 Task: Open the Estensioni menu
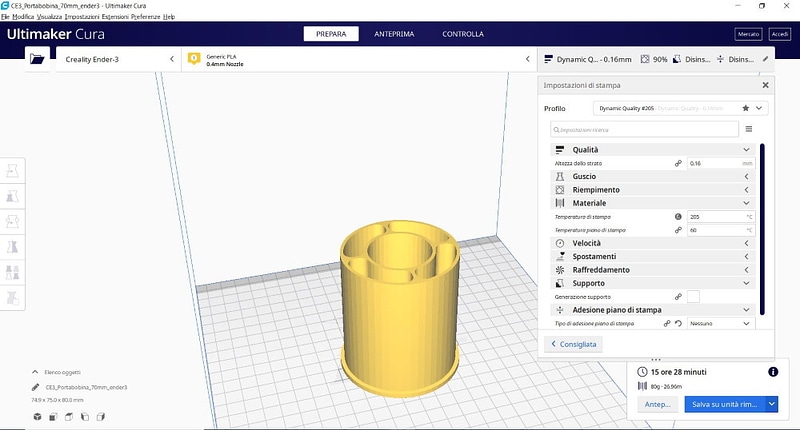click(115, 16)
